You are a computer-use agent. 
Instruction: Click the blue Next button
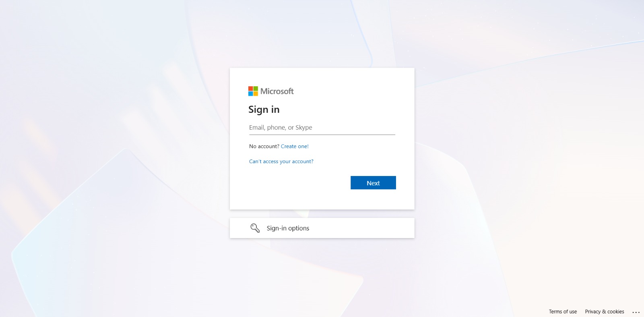373,183
